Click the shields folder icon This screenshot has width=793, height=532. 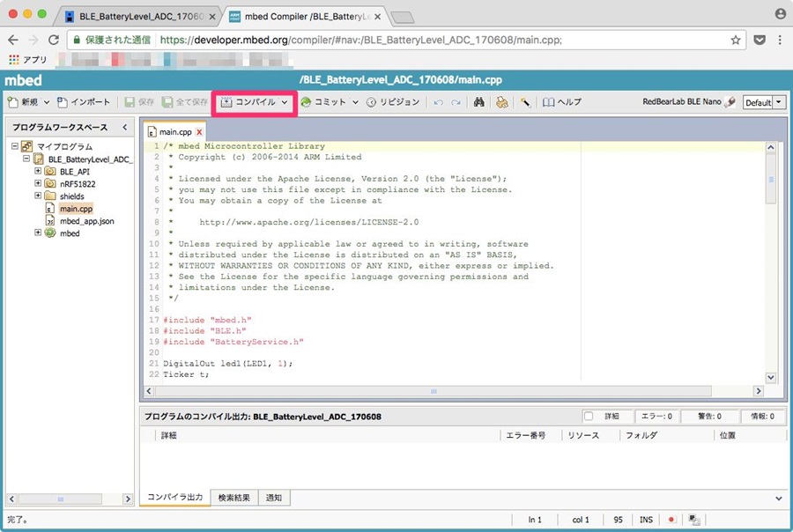[x=50, y=196]
